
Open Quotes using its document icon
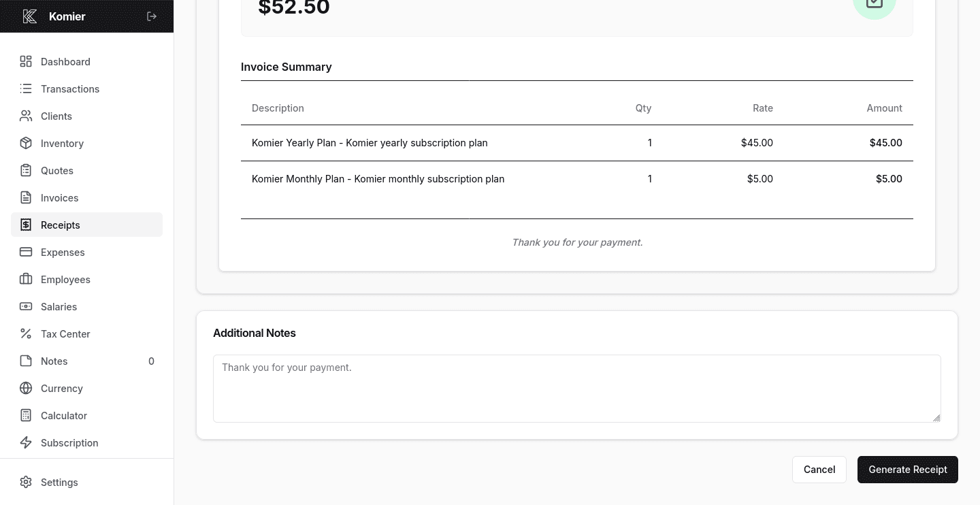point(26,170)
